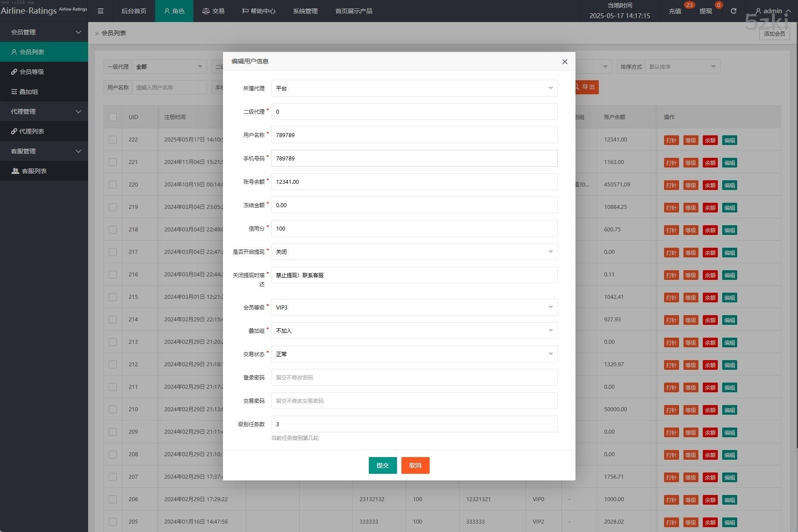The image size is (798, 532).
Task: Click the 打针 button for UID 218
Action: click(x=671, y=230)
